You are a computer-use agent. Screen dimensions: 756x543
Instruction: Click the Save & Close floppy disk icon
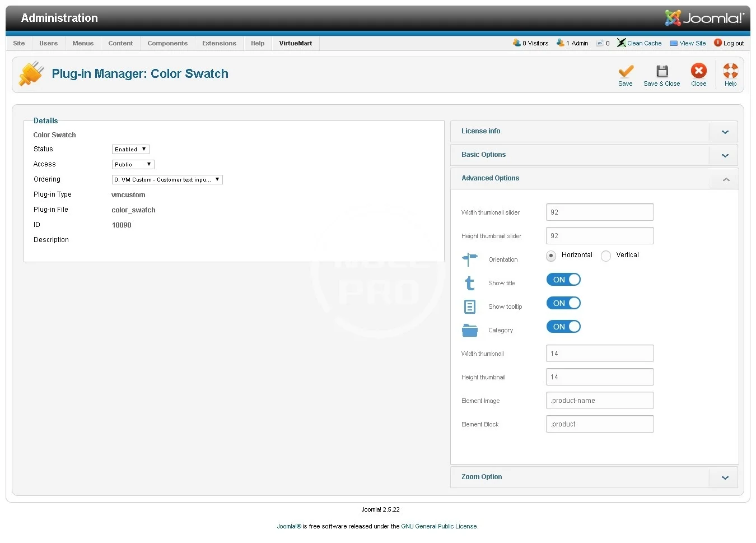pos(662,71)
